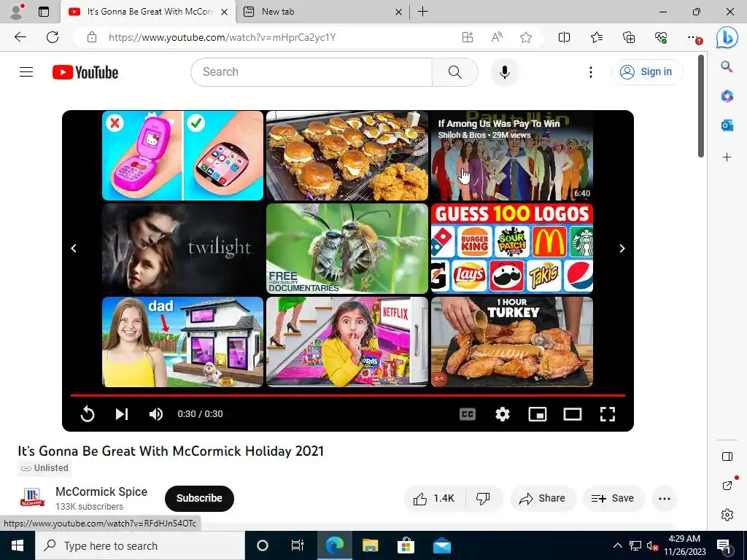Open Windows Start menu
Image resolution: width=747 pixels, height=560 pixels.
coord(18,545)
